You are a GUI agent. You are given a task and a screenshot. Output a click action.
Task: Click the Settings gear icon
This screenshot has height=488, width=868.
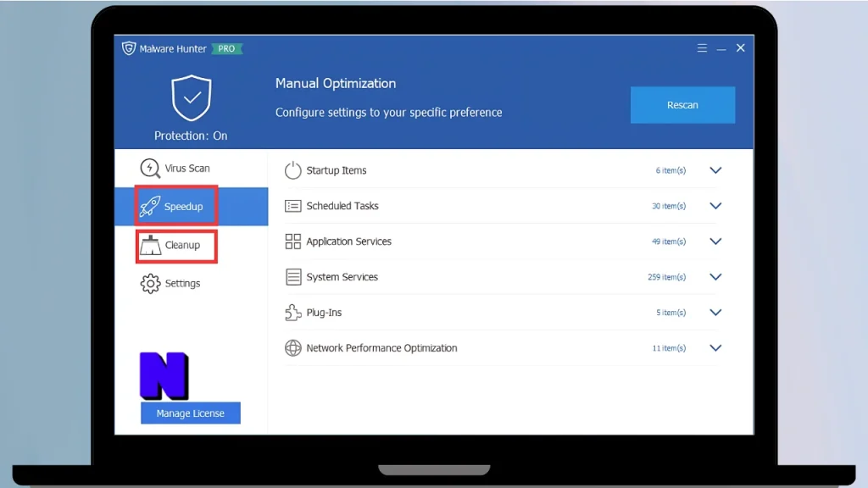coord(150,283)
